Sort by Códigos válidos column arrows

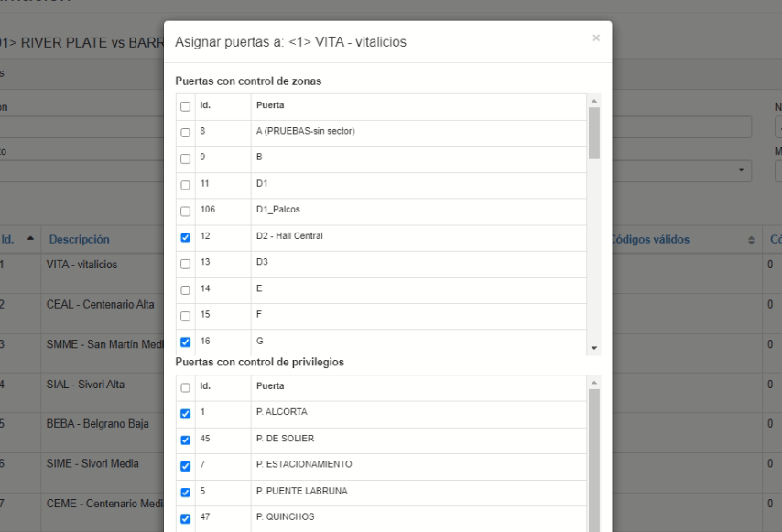[x=751, y=240]
